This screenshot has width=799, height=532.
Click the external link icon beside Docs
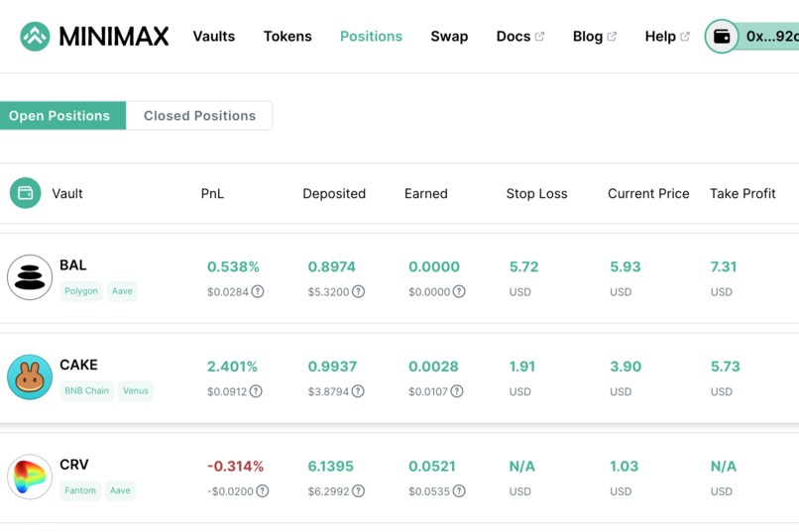tap(539, 36)
